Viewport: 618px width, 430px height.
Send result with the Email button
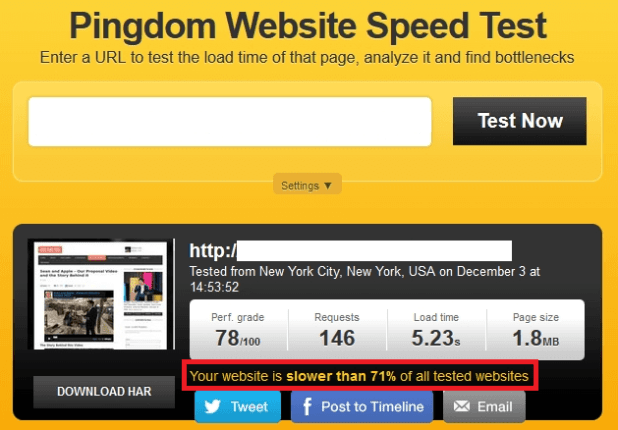[484, 407]
